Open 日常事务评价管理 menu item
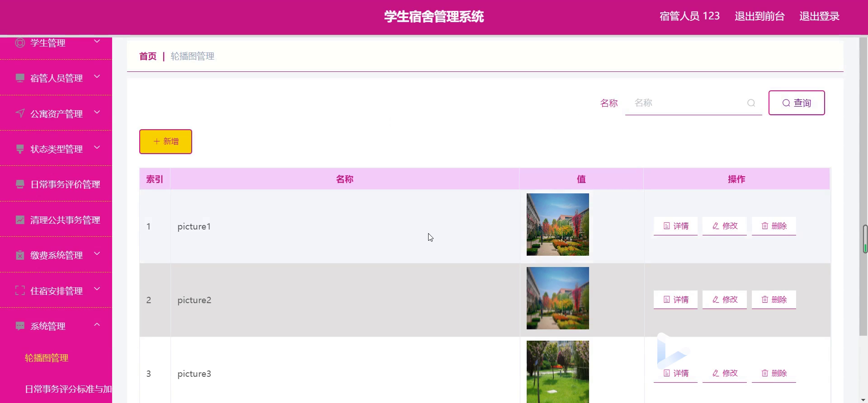868x403 pixels. tap(56, 184)
